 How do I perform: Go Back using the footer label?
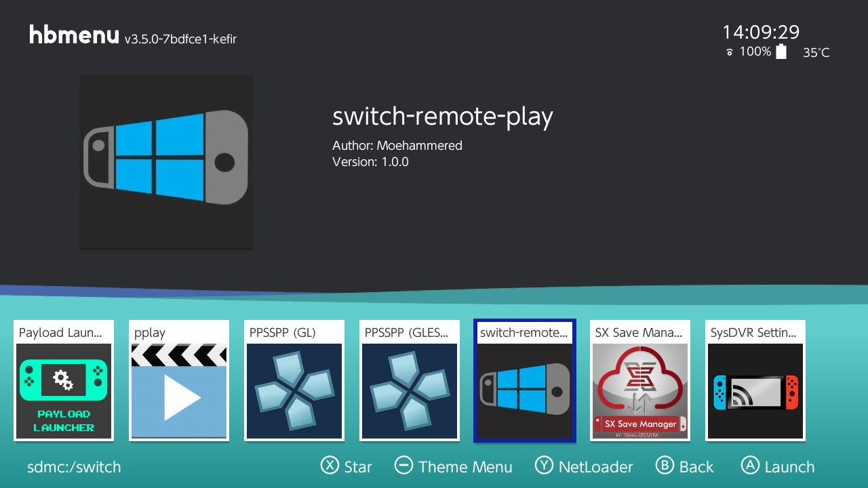696,467
